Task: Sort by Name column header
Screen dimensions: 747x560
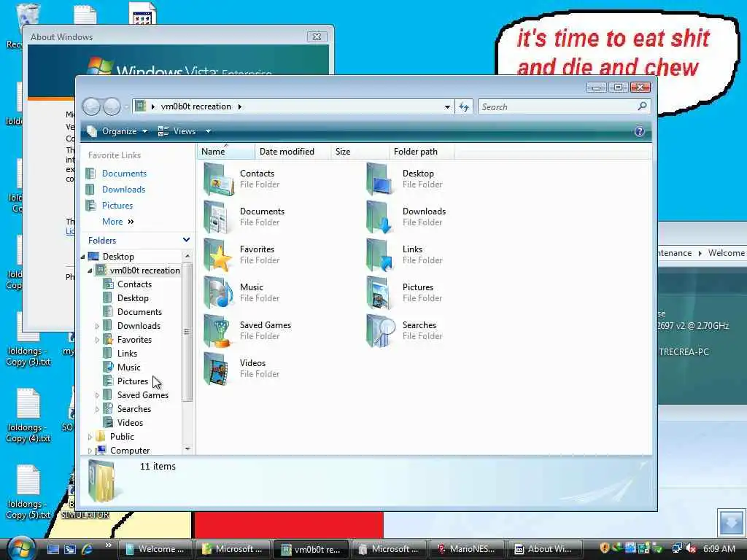Action: (226, 152)
